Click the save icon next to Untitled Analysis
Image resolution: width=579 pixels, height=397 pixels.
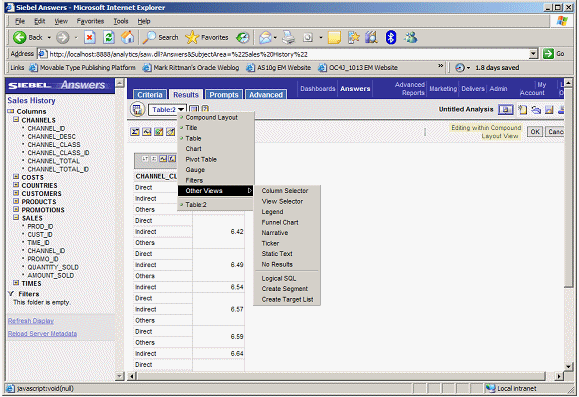point(506,110)
